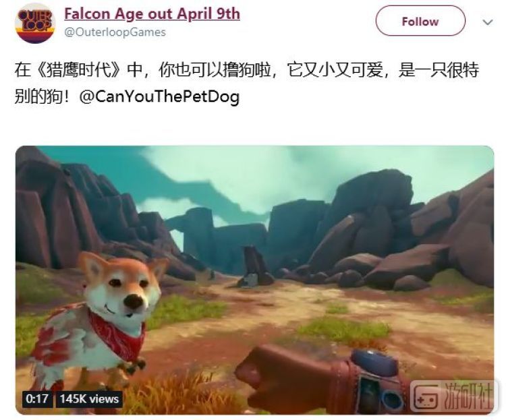The image size is (506, 420).
Task: Expand the tweet options chevron
Action: (488, 22)
